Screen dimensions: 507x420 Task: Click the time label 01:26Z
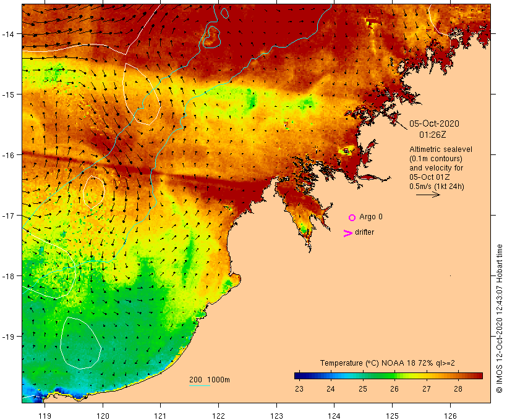(x=433, y=135)
